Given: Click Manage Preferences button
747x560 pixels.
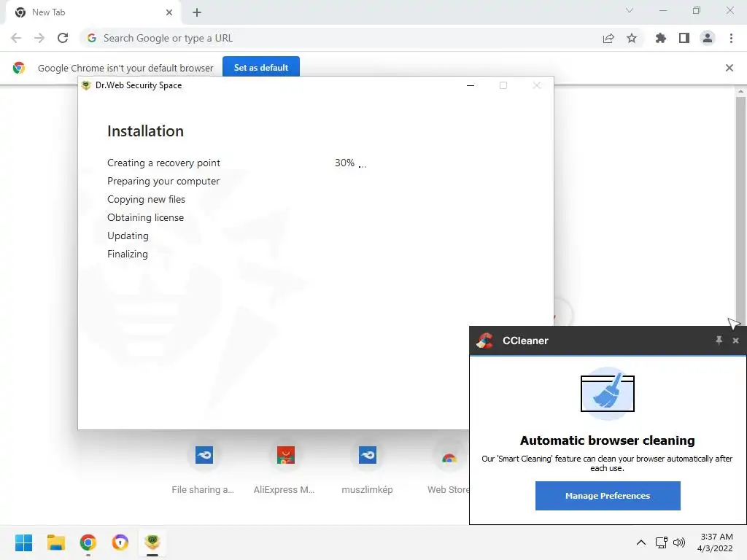Looking at the screenshot, I should (x=608, y=496).
